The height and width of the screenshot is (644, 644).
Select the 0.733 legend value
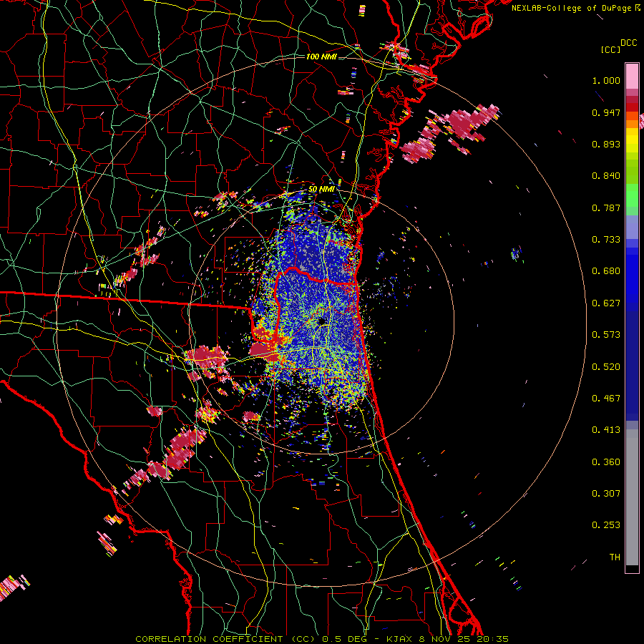[606, 240]
